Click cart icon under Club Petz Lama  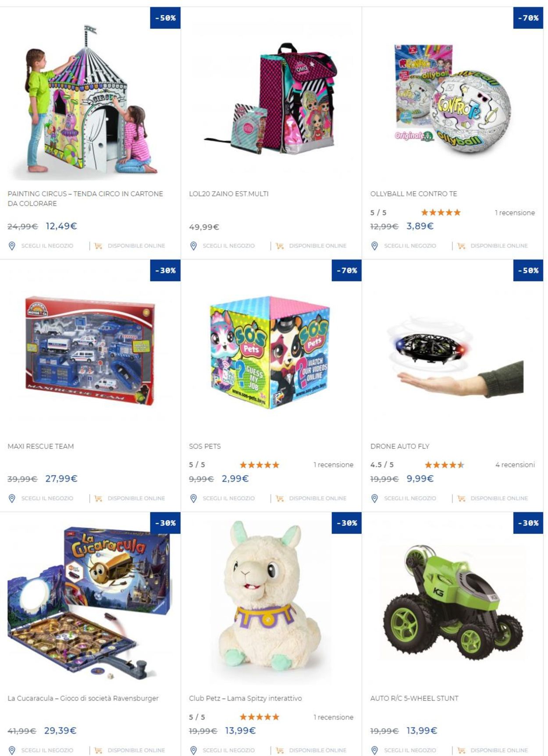coord(280,750)
